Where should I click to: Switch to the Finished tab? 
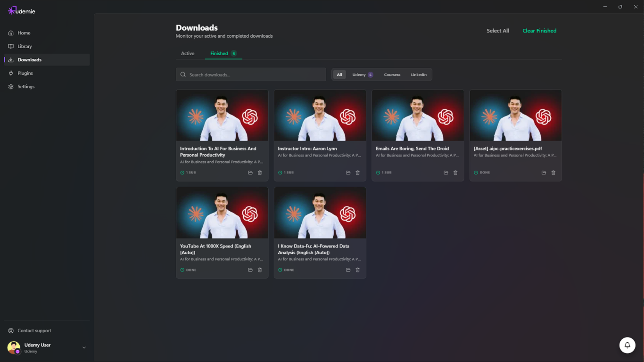point(223,53)
